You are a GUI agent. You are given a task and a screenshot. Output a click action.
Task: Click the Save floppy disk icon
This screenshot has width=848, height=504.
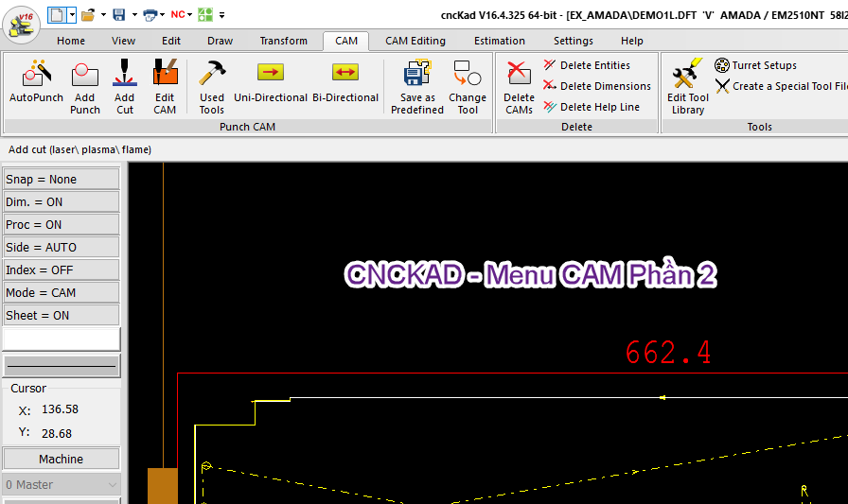tap(119, 14)
